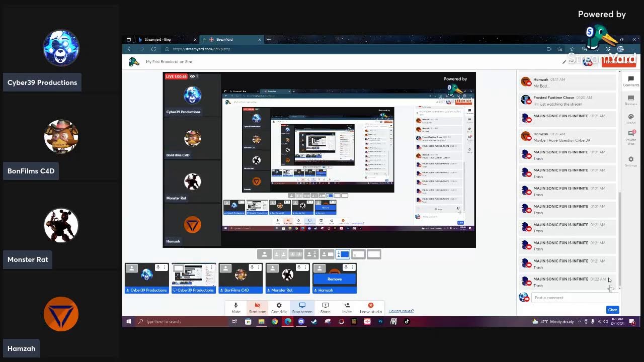This screenshot has height=362, width=644.
Task: Close the Streamyard - Bing tab
Action: click(x=195, y=39)
